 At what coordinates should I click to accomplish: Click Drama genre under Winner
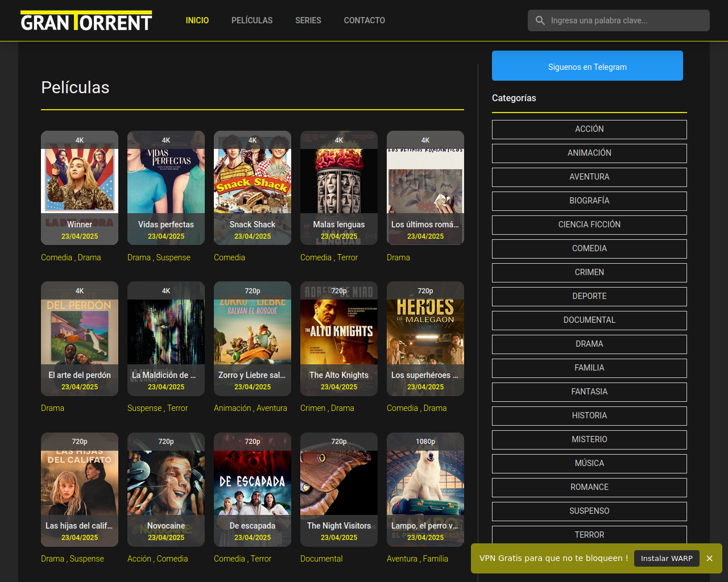click(89, 257)
